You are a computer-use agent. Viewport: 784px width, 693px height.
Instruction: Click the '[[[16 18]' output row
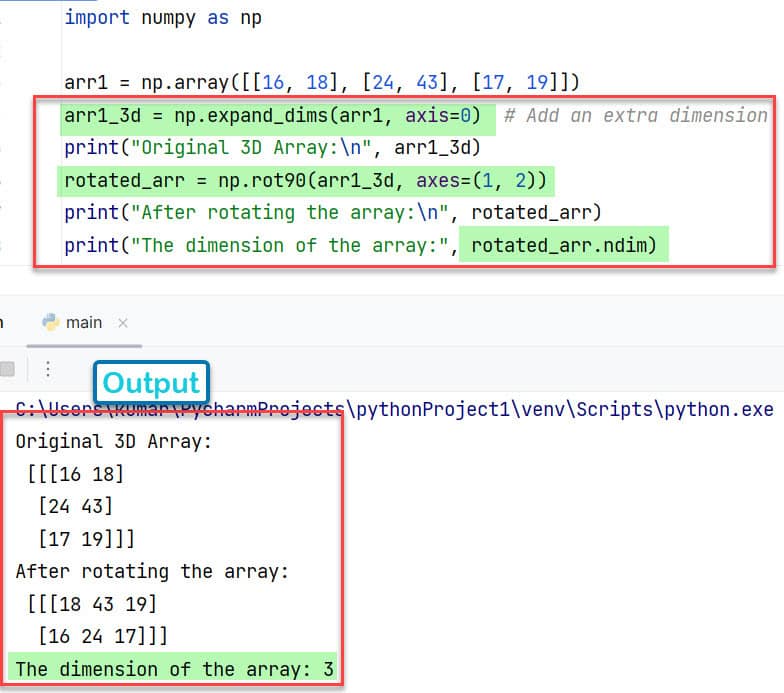[x=75, y=474]
